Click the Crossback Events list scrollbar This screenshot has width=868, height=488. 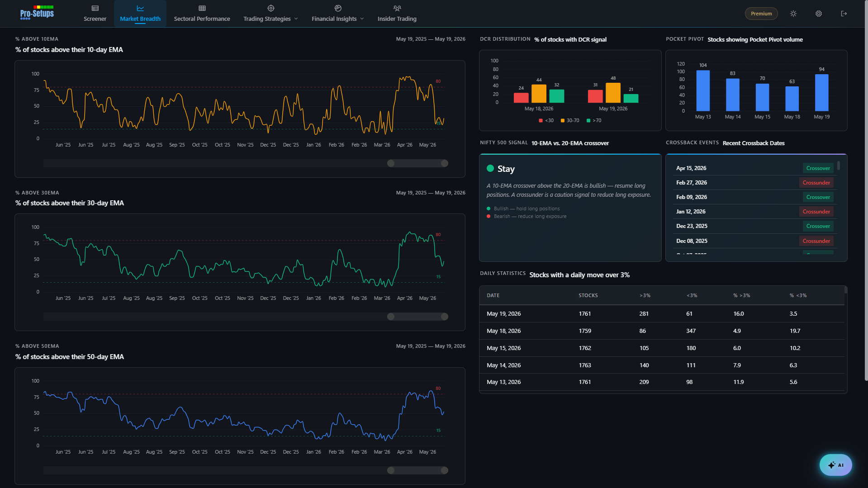click(839, 166)
